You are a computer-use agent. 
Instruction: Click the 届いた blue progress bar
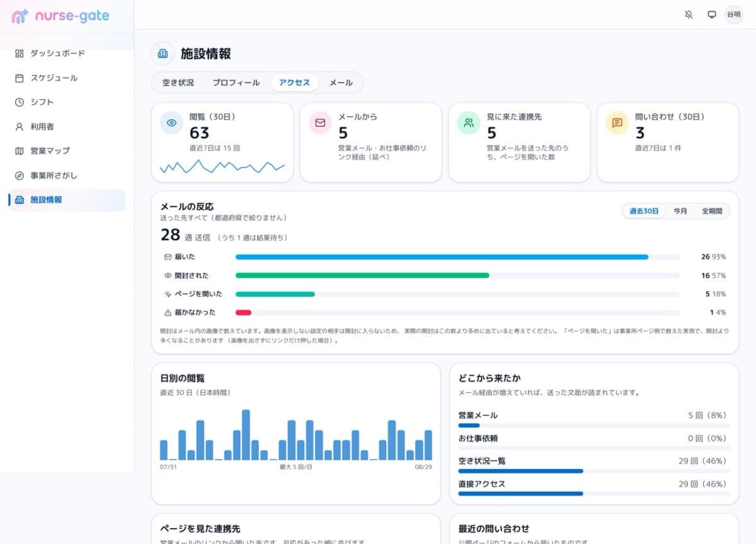[x=442, y=257]
